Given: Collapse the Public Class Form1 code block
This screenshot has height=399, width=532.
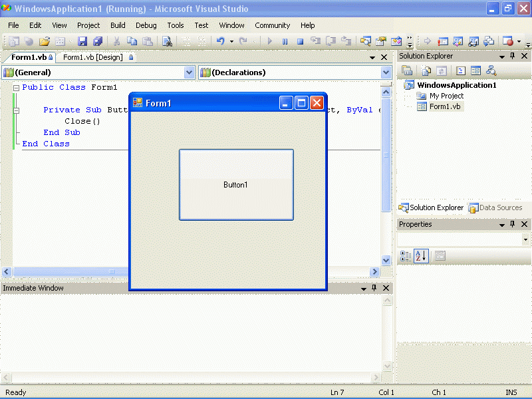Looking at the screenshot, I should (16, 88).
